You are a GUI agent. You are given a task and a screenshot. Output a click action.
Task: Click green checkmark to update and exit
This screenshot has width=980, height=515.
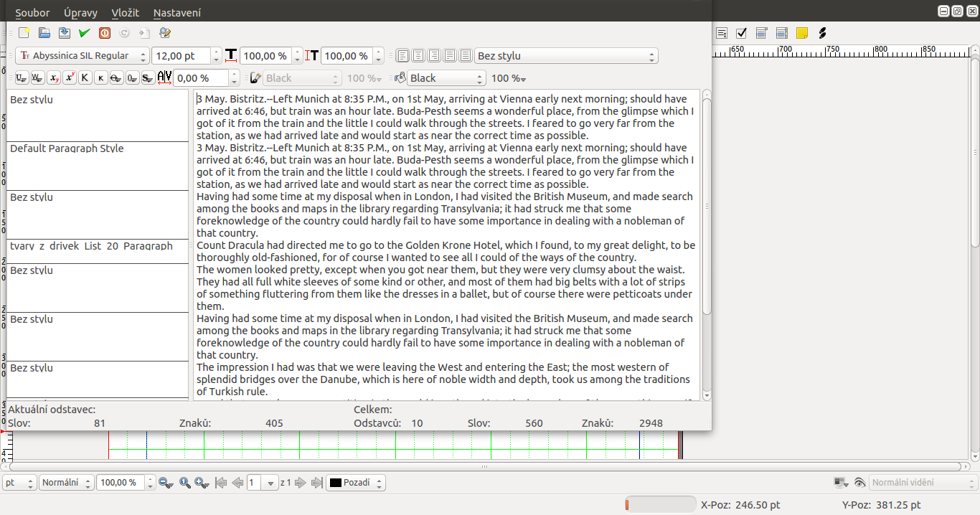click(85, 32)
